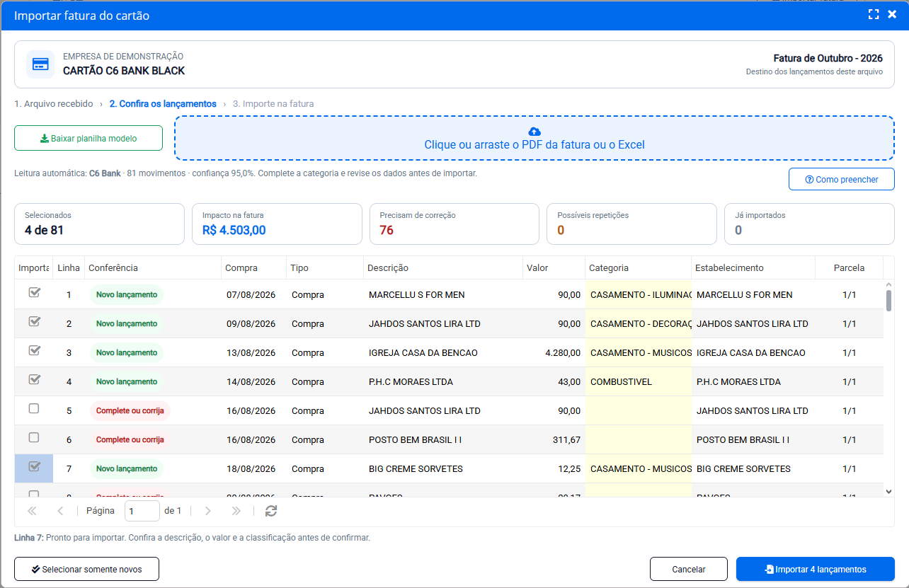Jump to the last page arrow
This screenshot has height=588, width=909.
[x=236, y=511]
